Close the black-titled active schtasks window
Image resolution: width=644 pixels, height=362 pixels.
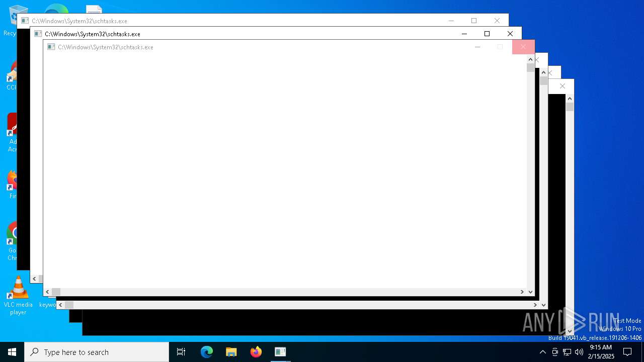[x=510, y=34]
